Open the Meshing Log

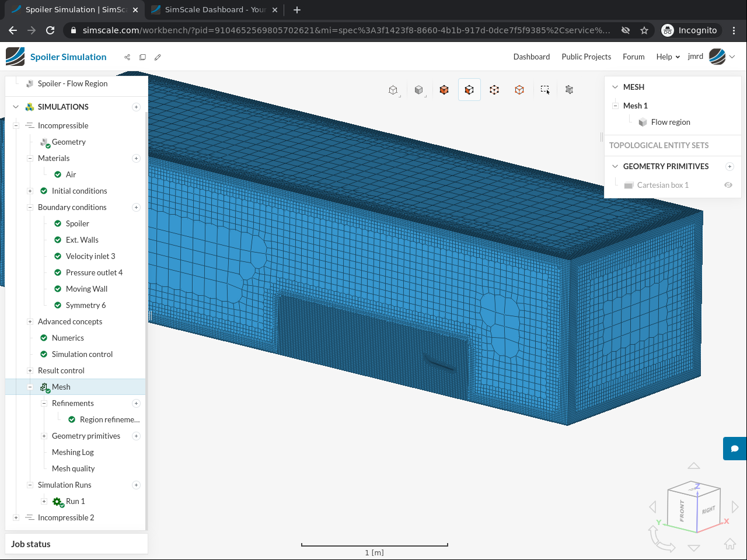[x=72, y=452]
